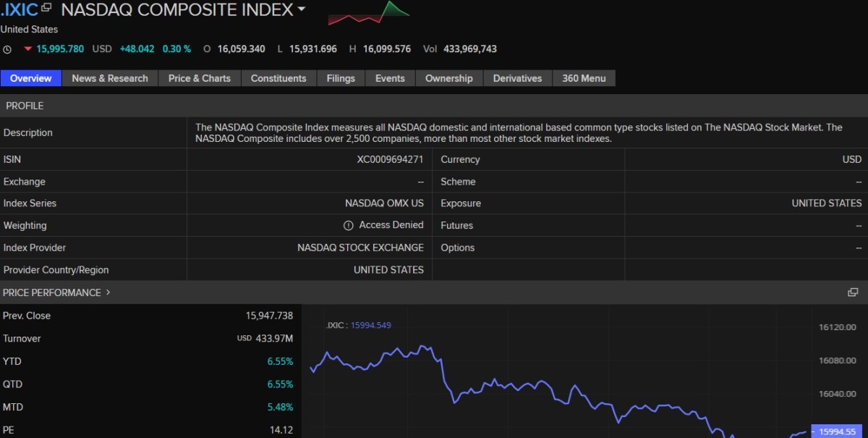Open the 360 Menu

pyautogui.click(x=584, y=78)
